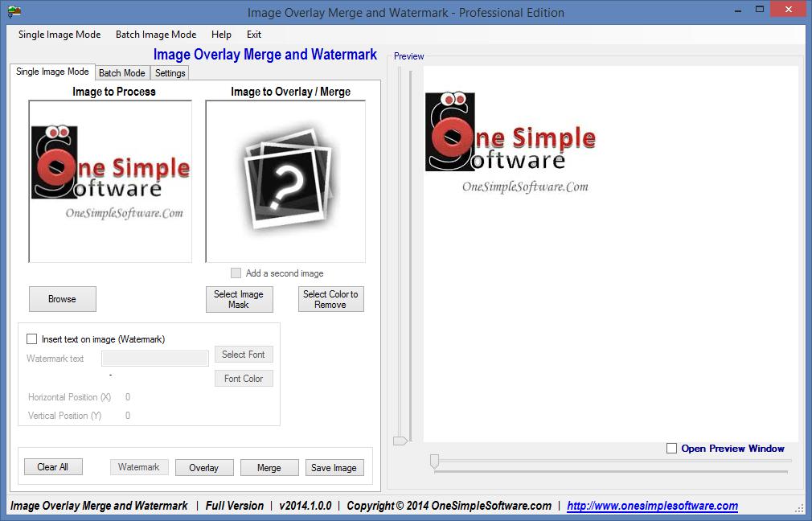
Task: Click the vertical preview slider thumb
Action: coord(400,441)
